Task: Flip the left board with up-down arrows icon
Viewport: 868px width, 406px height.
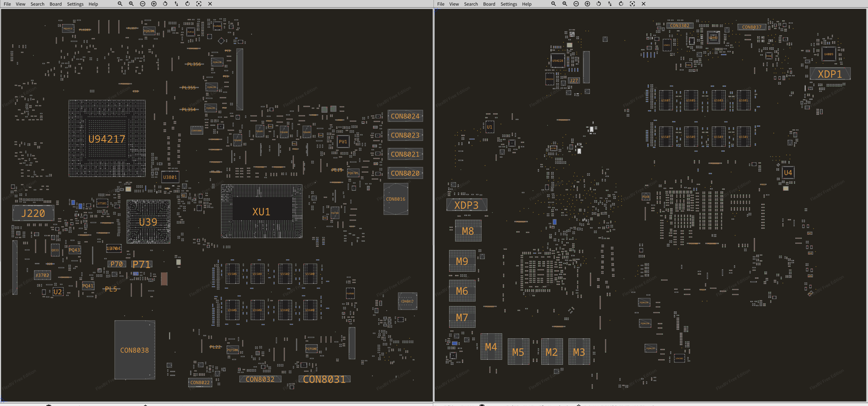Action: [x=176, y=4]
